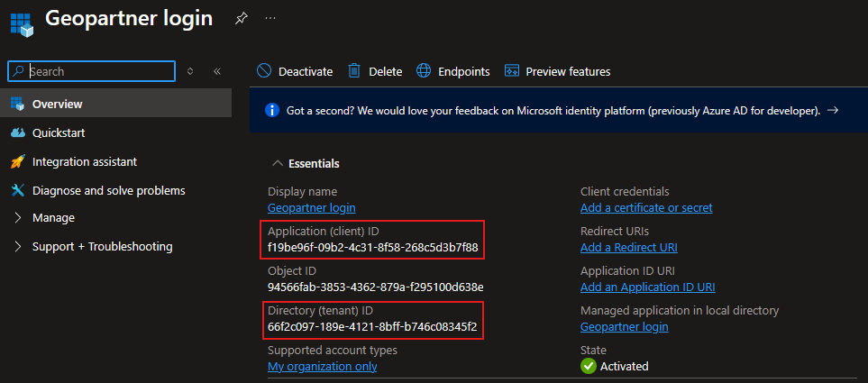Click the Diagnose wrench icon
Screen dimensions: 868x383
point(18,190)
